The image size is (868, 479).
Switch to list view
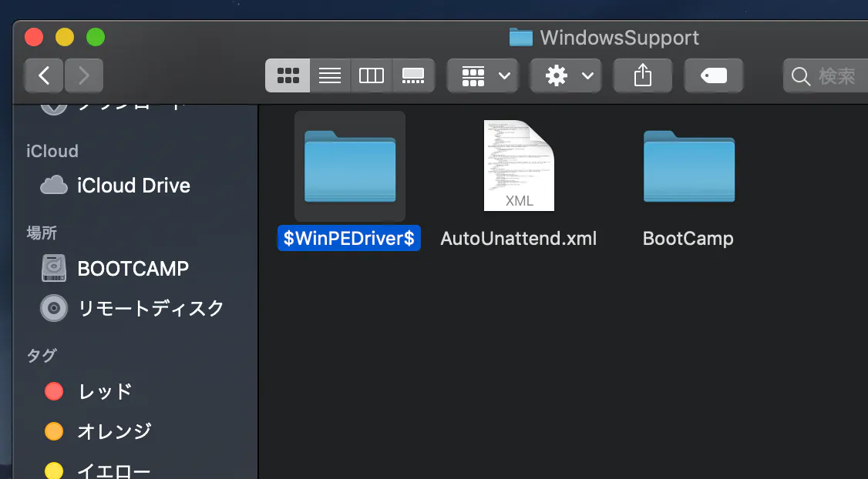coord(329,75)
